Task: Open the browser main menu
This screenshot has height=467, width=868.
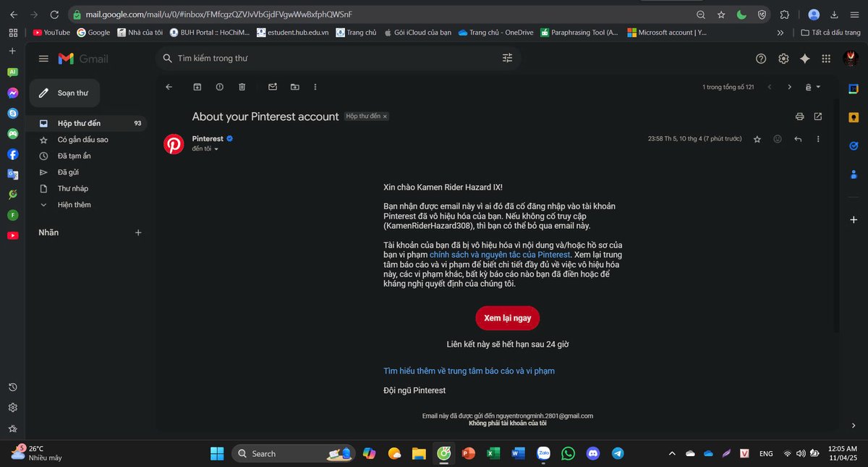Action: 854,14
